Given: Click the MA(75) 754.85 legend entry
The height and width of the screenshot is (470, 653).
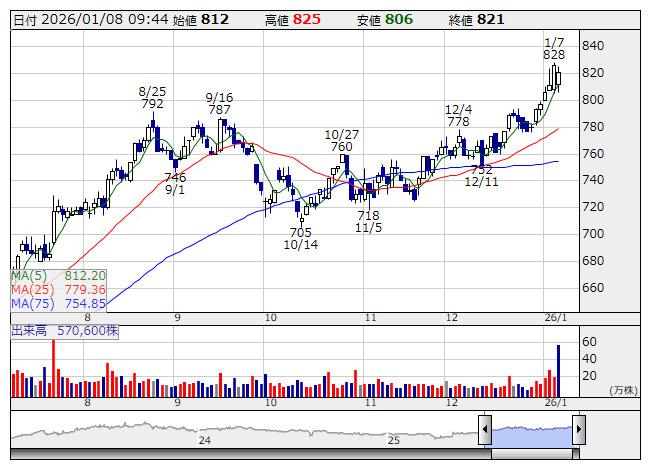Looking at the screenshot, I should tap(58, 304).
